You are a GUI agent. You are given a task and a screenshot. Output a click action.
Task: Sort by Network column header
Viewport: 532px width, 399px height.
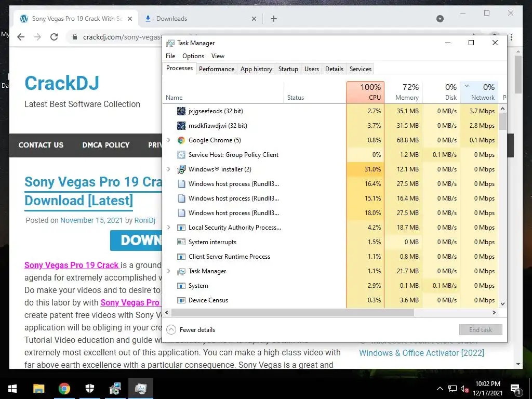click(479, 92)
